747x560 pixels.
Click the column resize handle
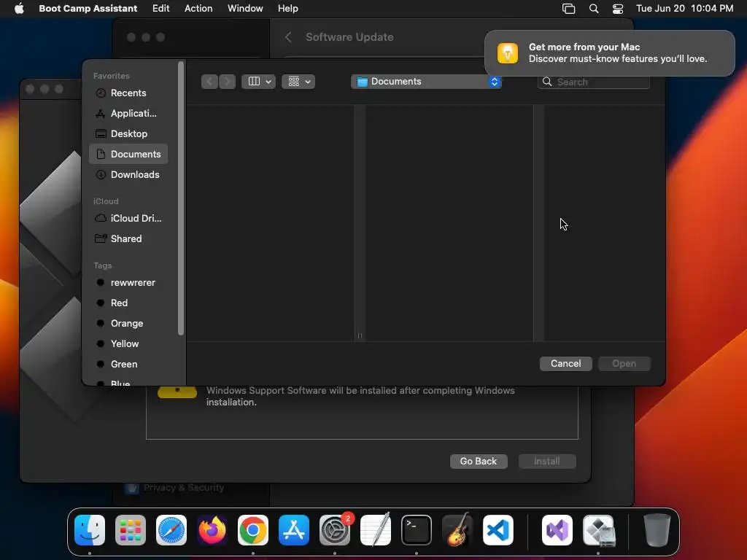click(360, 335)
